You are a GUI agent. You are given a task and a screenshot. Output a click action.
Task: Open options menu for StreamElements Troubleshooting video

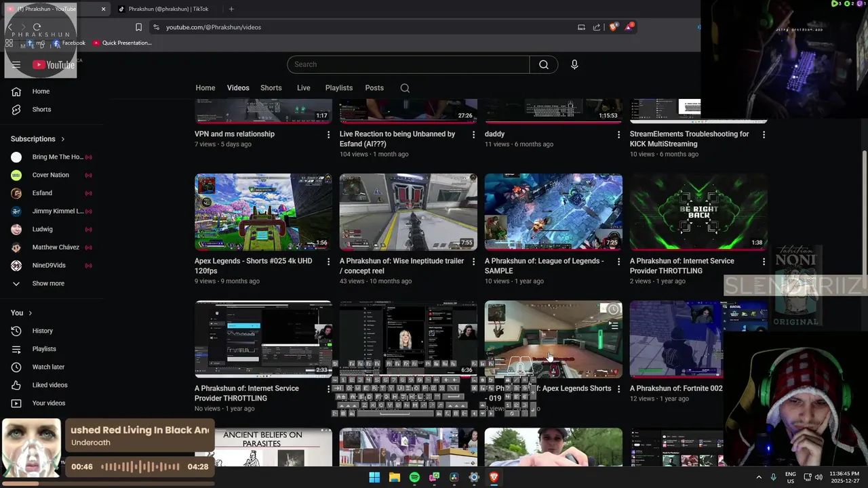(764, 135)
